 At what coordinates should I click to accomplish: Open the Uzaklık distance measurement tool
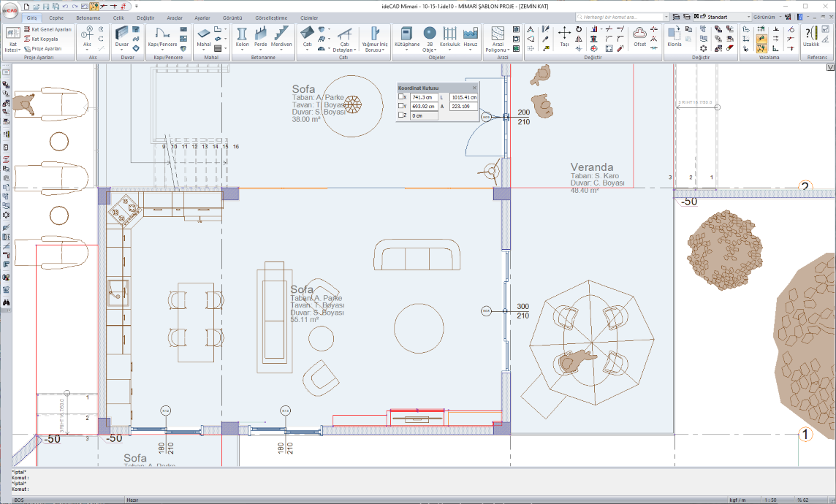pos(811,34)
